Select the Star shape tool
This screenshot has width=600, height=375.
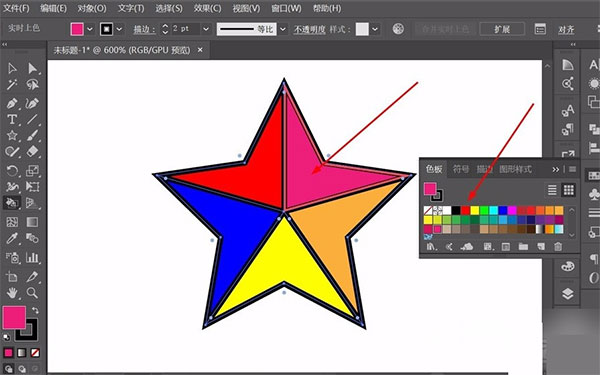12,135
